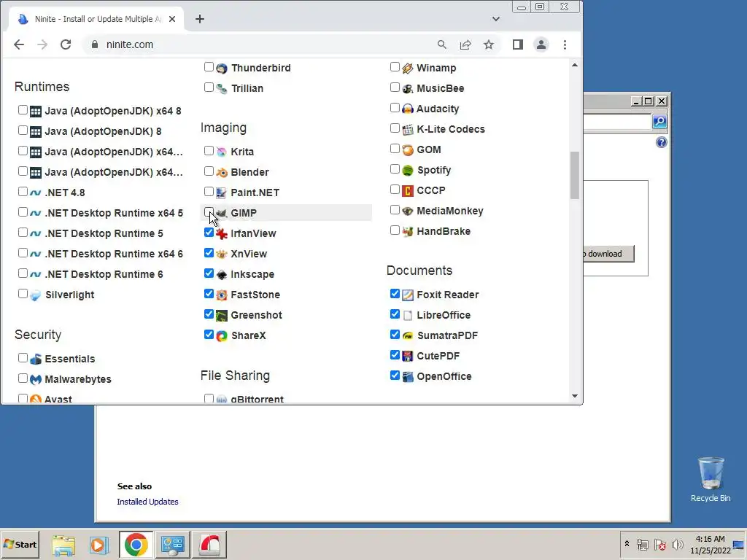Reload the Ninite page
The height and width of the screenshot is (560, 747).
[66, 44]
